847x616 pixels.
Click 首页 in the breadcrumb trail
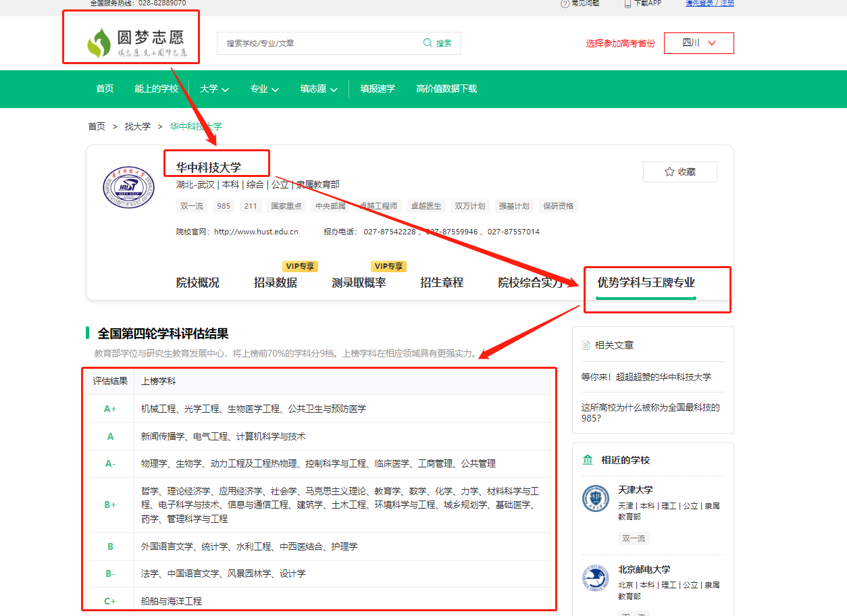point(97,126)
